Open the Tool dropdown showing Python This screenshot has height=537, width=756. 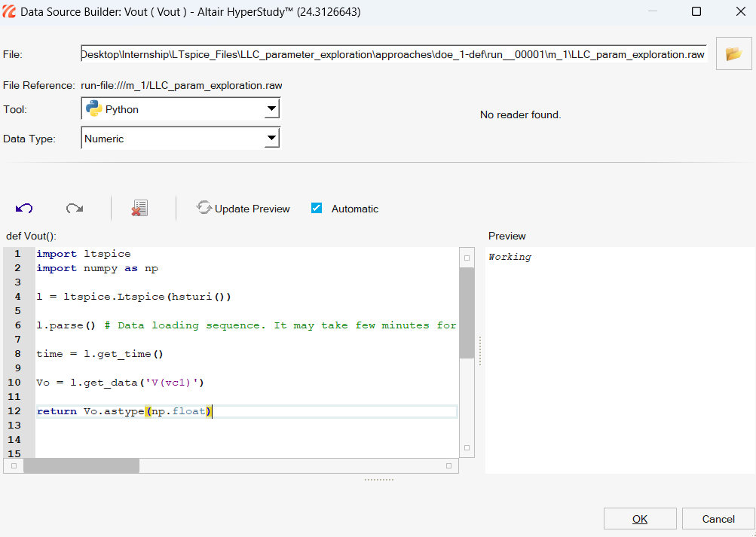[x=181, y=109]
